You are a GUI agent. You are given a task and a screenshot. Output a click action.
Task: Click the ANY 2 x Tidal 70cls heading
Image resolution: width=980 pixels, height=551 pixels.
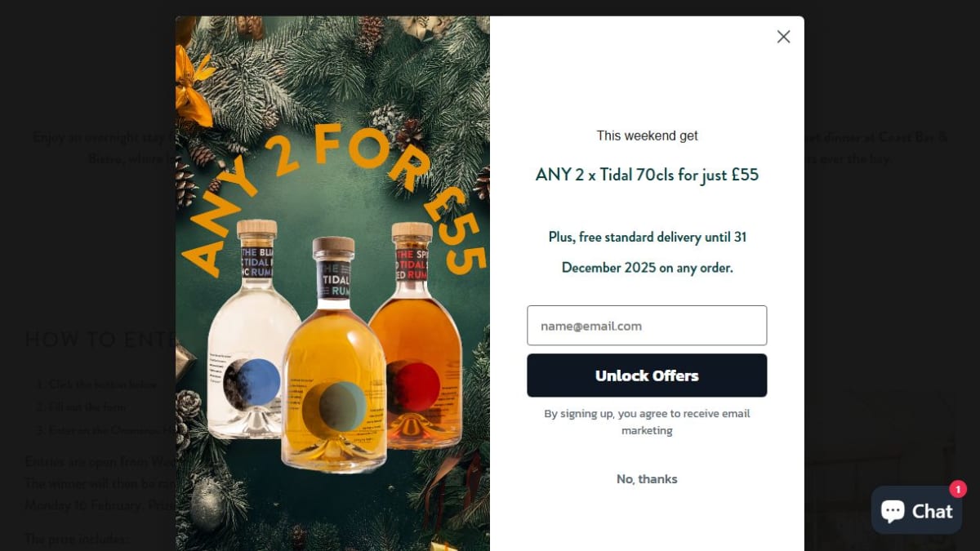click(x=647, y=175)
